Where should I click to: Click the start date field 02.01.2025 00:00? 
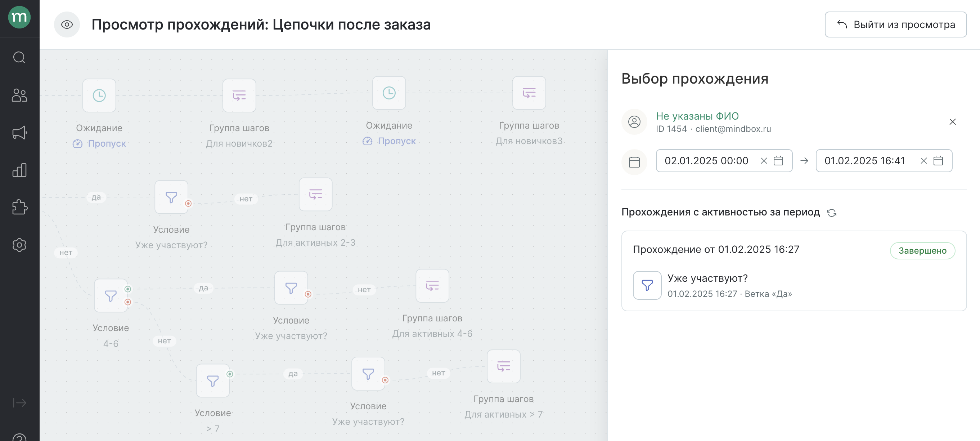pos(724,161)
